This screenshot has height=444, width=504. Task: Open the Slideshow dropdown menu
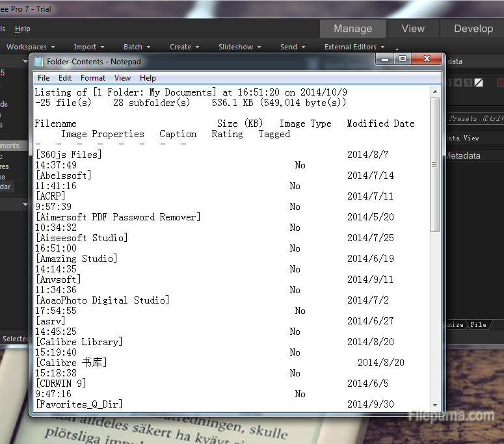click(239, 47)
